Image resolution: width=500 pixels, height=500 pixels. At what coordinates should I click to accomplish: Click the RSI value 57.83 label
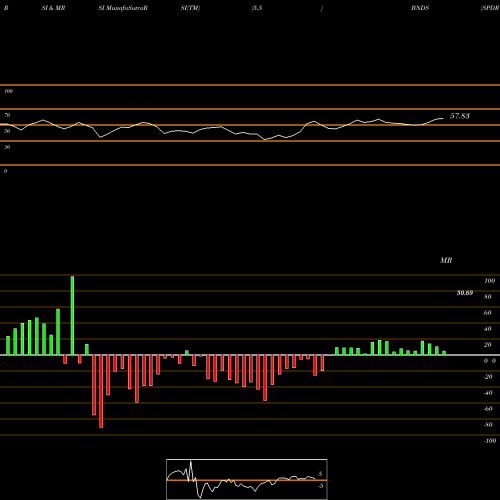460,116
